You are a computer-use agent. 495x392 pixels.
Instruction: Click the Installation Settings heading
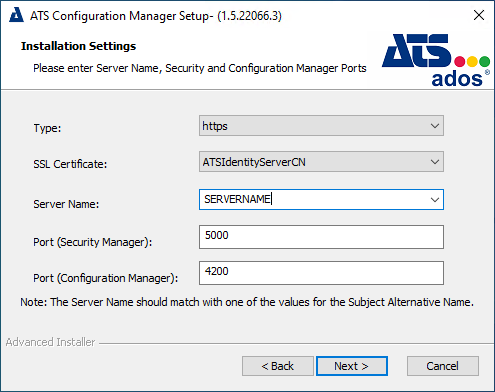(78, 46)
